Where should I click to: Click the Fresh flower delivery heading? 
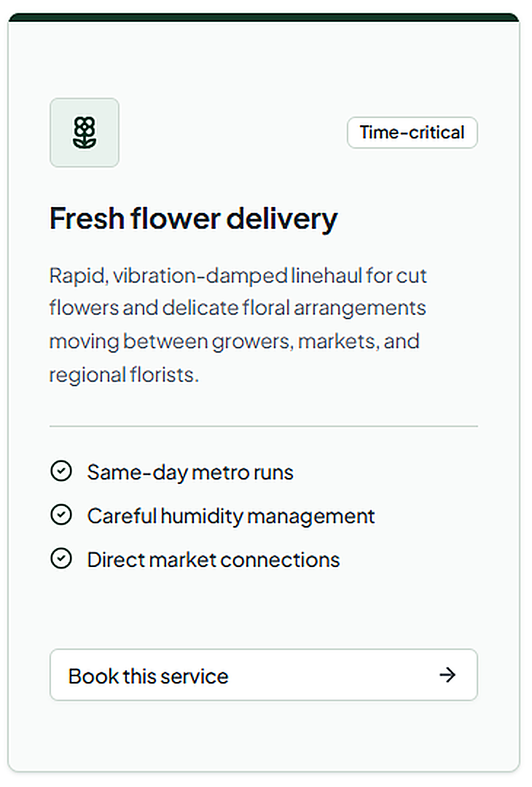[194, 219]
